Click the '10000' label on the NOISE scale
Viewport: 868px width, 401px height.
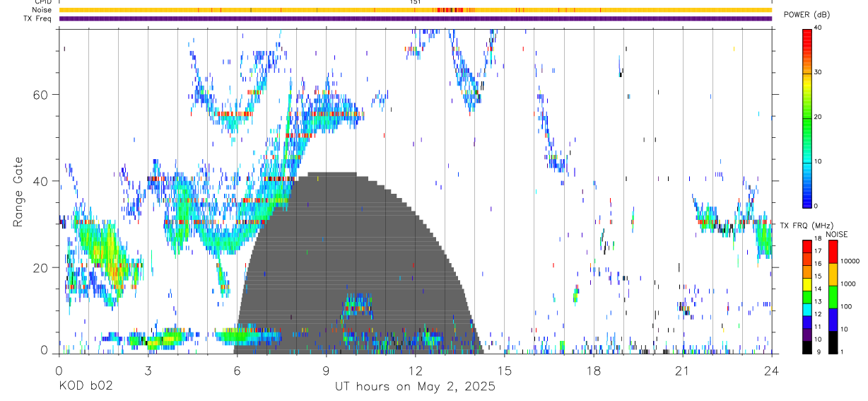point(850,261)
